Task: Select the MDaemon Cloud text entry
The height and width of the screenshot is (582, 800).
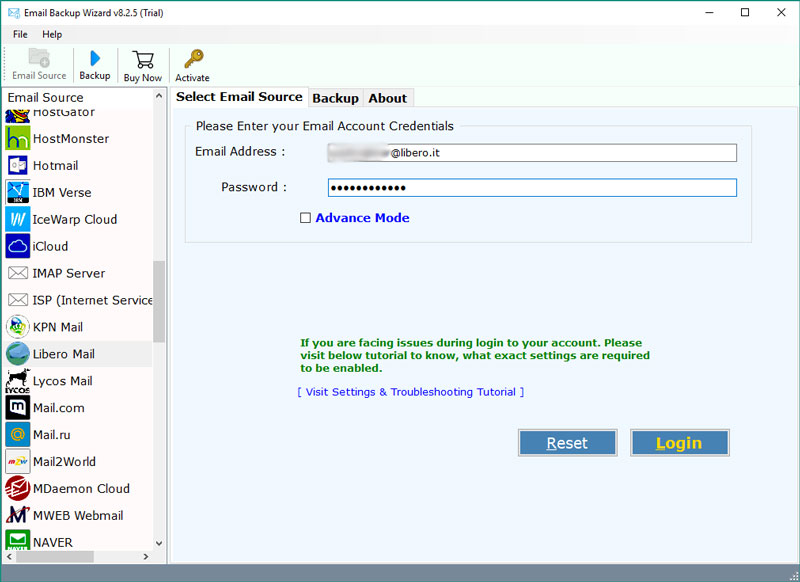Action: point(82,489)
